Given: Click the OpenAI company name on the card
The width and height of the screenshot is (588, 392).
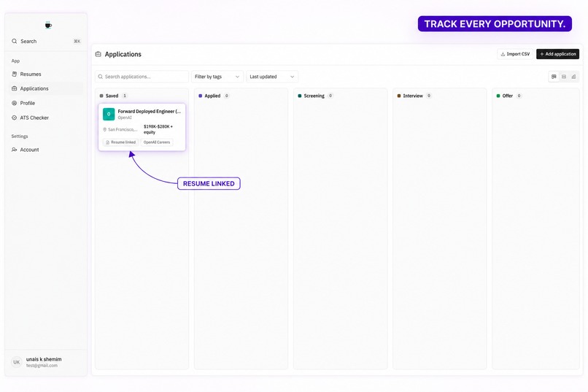Looking at the screenshot, I should click(x=125, y=118).
